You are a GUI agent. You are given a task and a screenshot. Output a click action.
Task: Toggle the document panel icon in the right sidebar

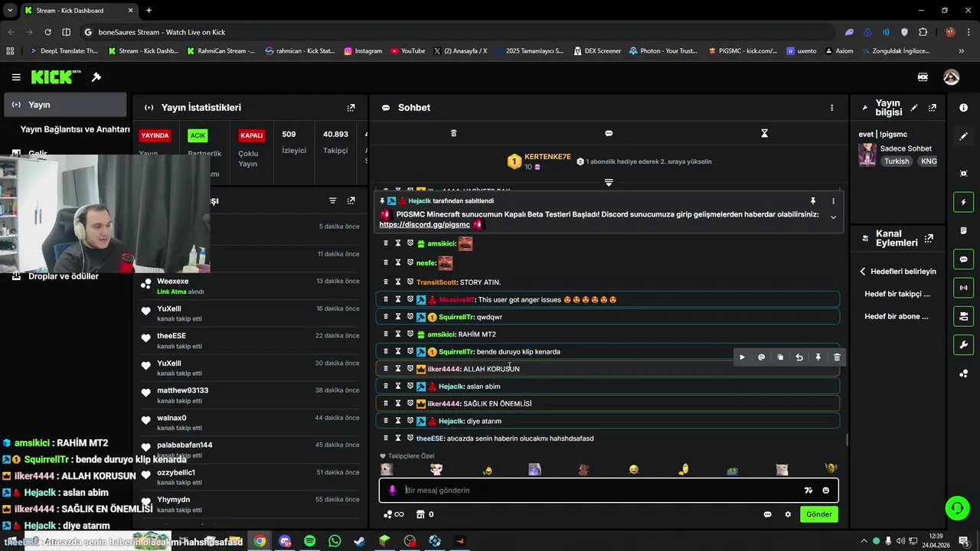963,230
